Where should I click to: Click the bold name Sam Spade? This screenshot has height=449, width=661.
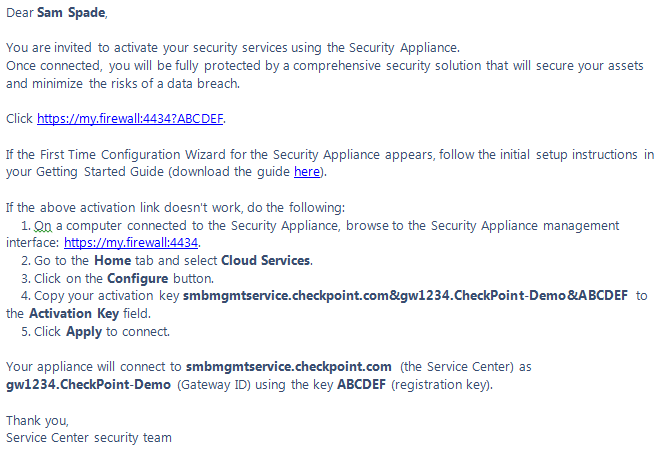71,13
